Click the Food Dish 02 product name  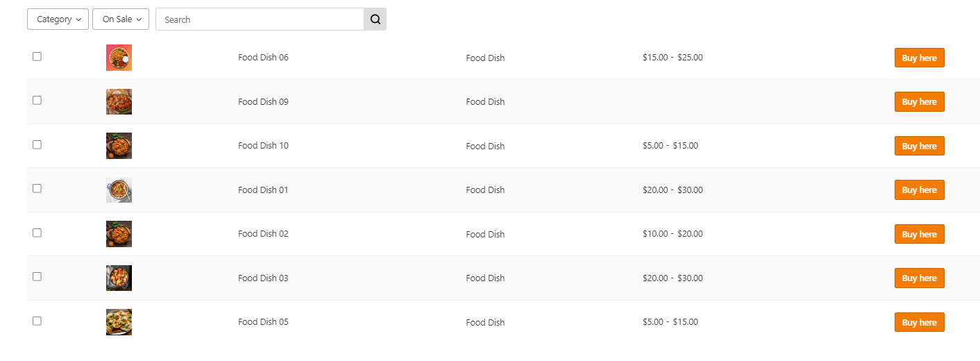click(x=263, y=234)
